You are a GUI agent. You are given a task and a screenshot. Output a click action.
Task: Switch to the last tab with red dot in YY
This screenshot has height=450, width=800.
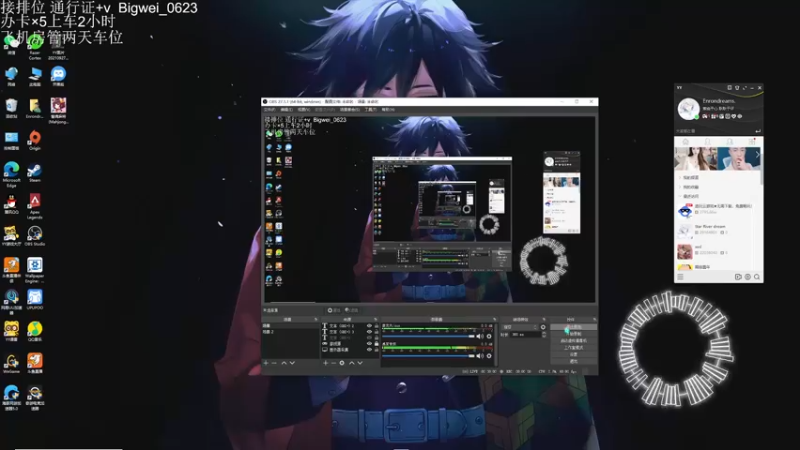click(752, 141)
